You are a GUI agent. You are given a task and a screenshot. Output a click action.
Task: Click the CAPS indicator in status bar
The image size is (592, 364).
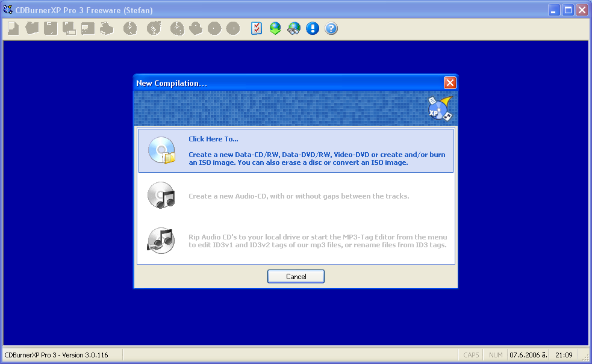click(471, 355)
